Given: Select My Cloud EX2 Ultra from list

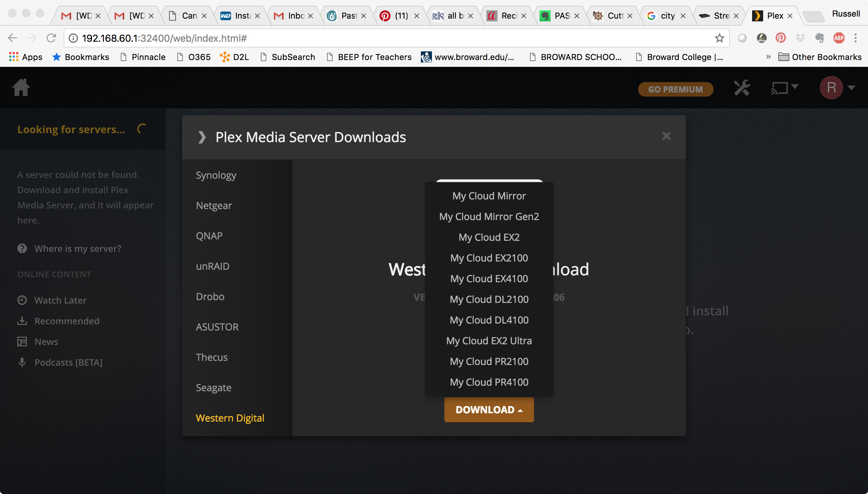Looking at the screenshot, I should pyautogui.click(x=489, y=341).
